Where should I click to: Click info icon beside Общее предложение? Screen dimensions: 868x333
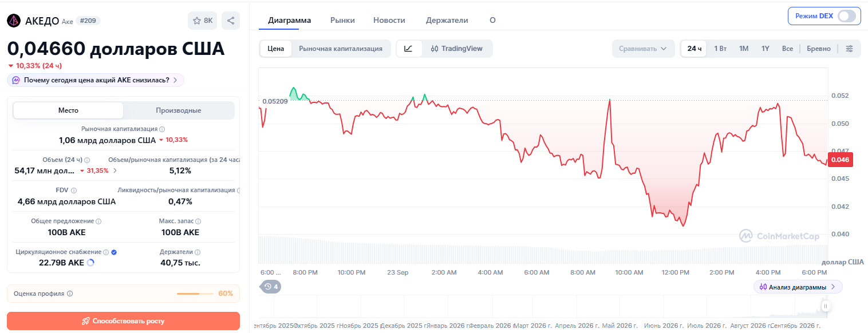(x=98, y=221)
